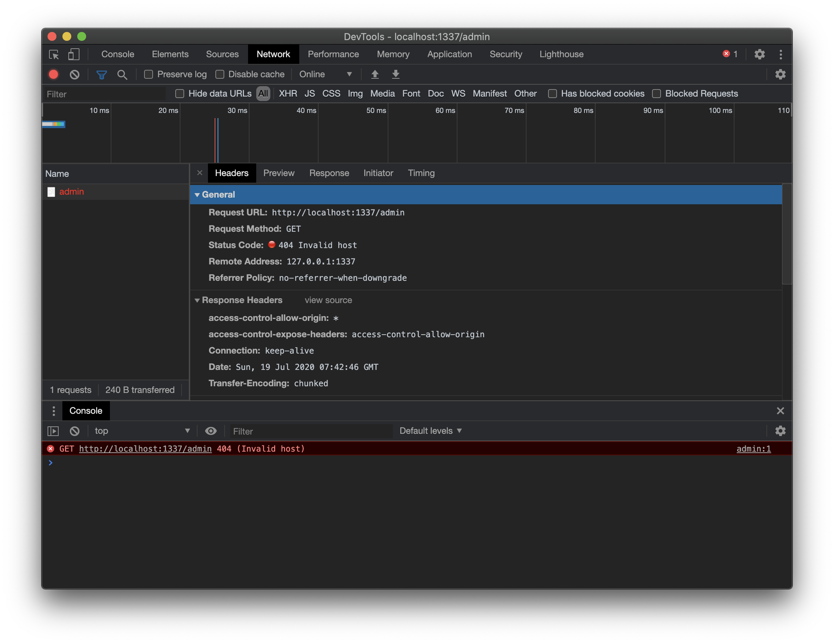Click the view source link

click(328, 300)
